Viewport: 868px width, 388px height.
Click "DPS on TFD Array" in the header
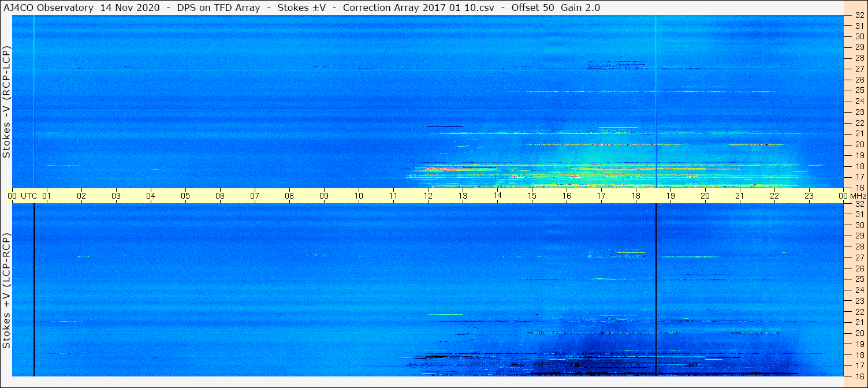click(x=218, y=8)
